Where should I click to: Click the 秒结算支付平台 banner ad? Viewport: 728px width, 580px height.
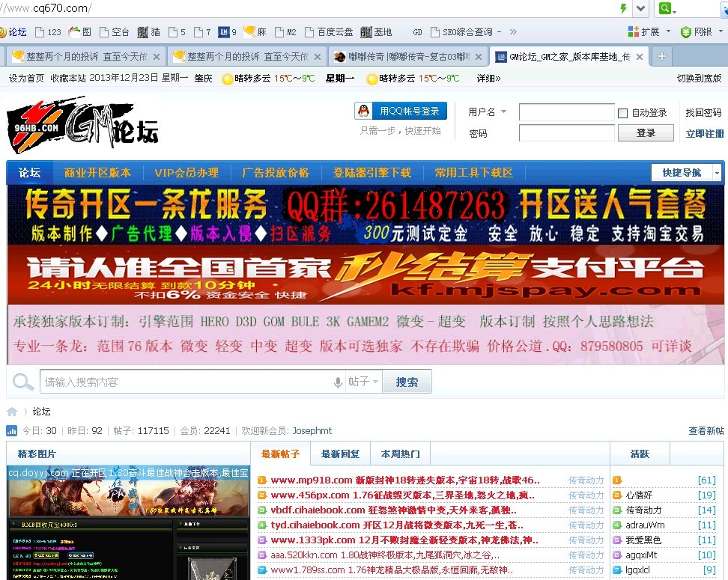[365, 274]
